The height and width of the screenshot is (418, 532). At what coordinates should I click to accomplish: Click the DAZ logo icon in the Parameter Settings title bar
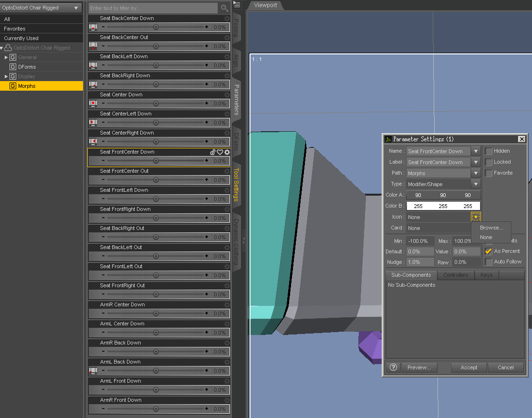pyautogui.click(x=388, y=139)
